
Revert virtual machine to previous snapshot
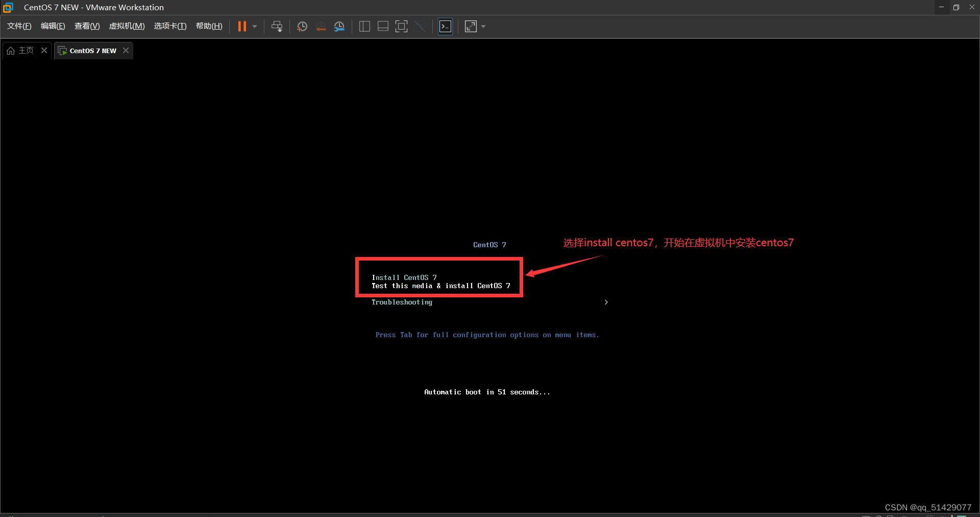[321, 27]
